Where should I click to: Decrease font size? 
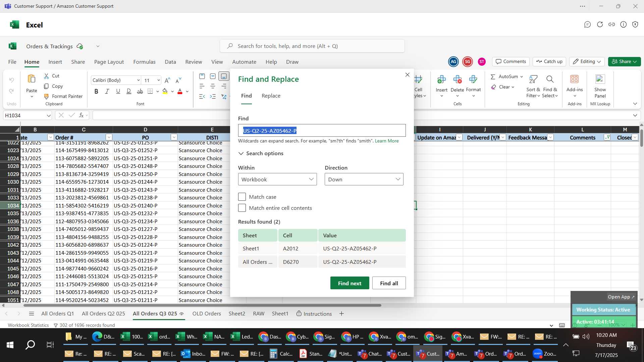[178, 80]
